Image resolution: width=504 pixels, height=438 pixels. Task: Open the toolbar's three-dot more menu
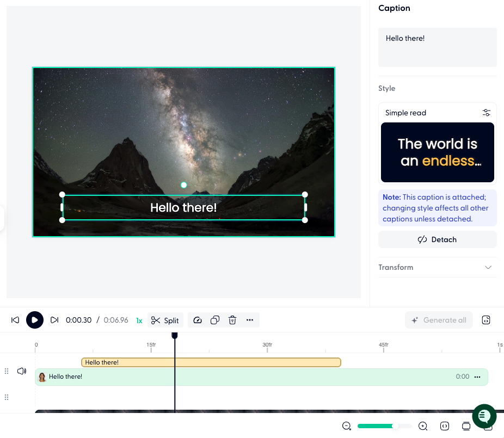(x=250, y=320)
